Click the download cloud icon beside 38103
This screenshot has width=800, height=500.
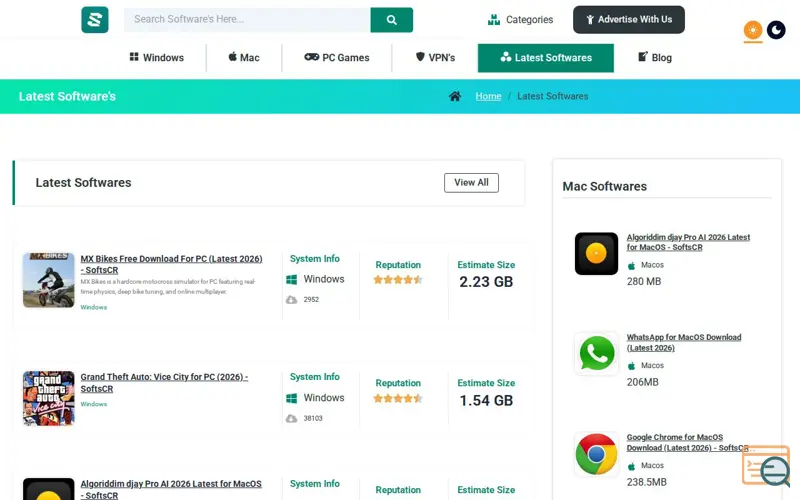click(x=291, y=418)
